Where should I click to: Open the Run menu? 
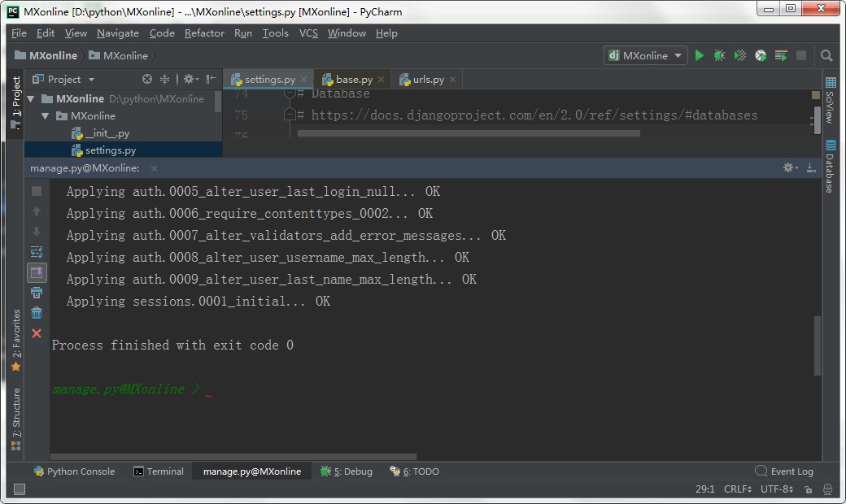(242, 33)
